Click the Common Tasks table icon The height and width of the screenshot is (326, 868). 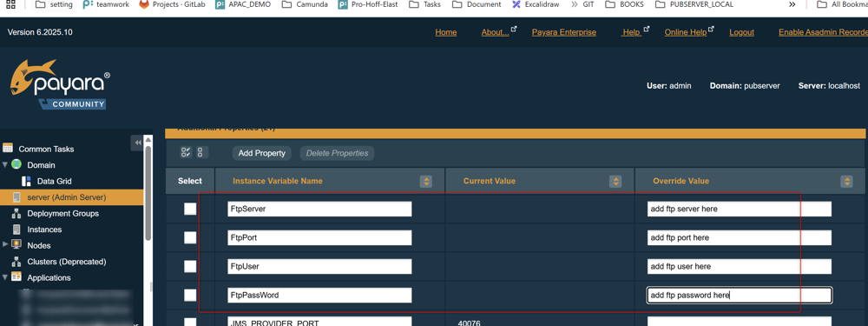point(8,149)
